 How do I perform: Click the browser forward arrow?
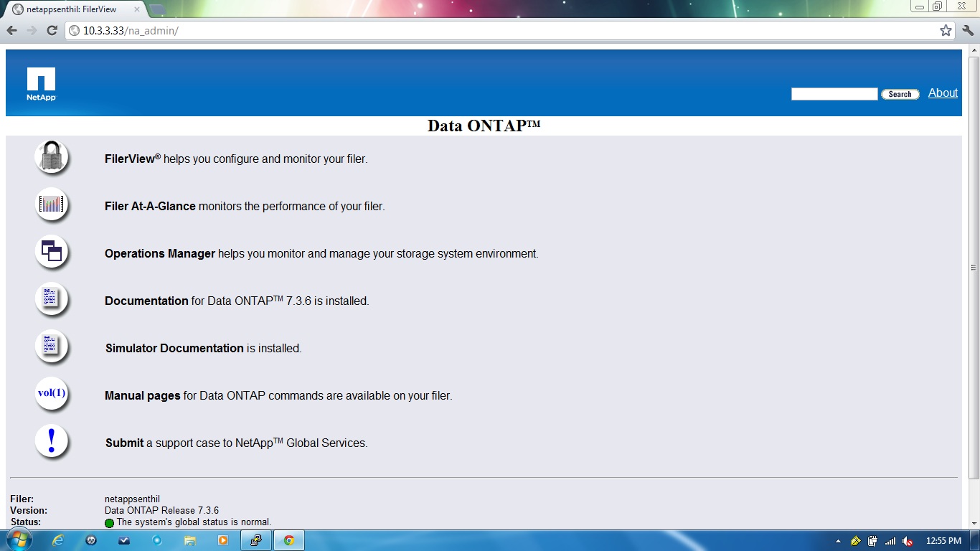tap(32, 30)
